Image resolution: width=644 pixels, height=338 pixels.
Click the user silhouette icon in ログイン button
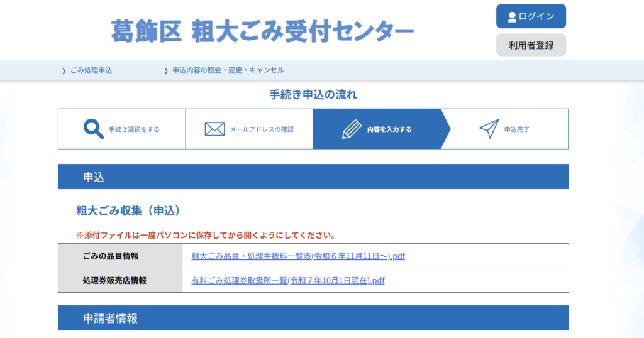click(512, 17)
